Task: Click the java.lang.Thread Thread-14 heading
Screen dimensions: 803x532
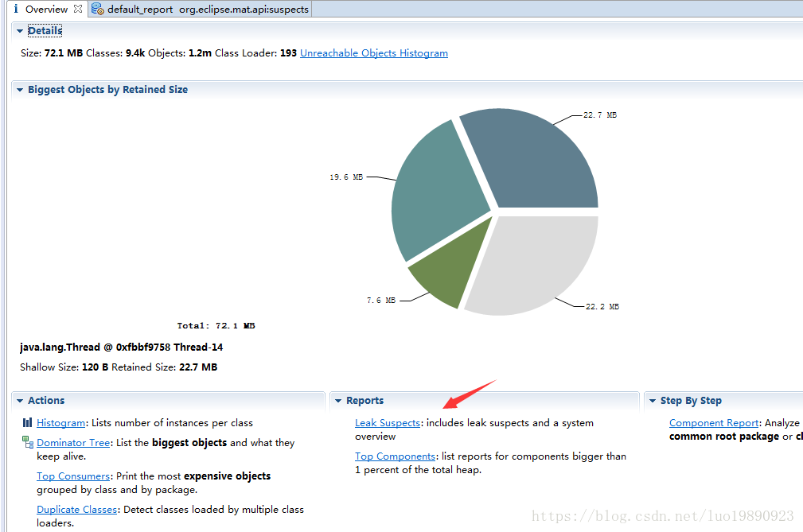Action: [x=122, y=348]
